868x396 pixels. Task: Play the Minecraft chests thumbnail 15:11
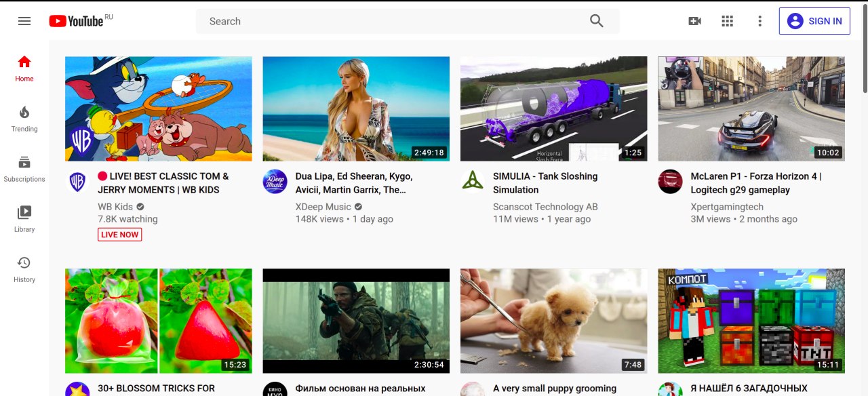[x=751, y=321]
